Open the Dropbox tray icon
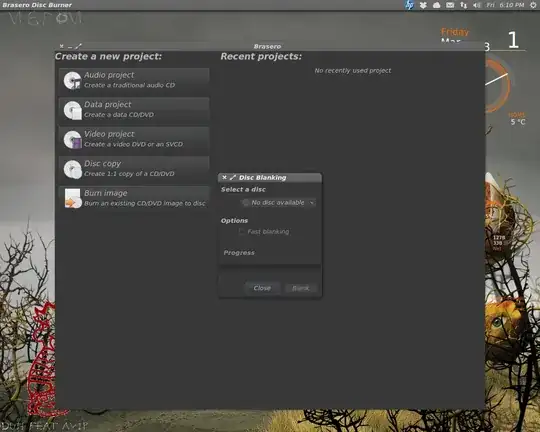540x432 pixels. 423,5
